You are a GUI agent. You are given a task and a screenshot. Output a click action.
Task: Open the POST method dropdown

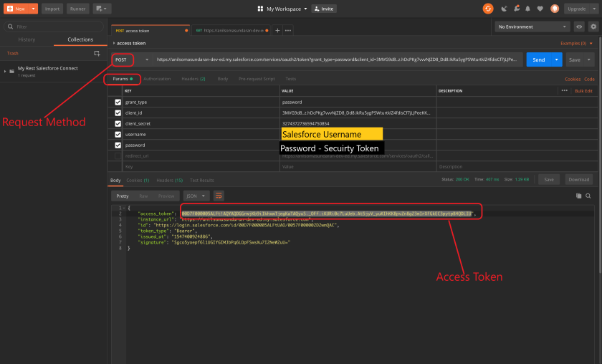(132, 59)
